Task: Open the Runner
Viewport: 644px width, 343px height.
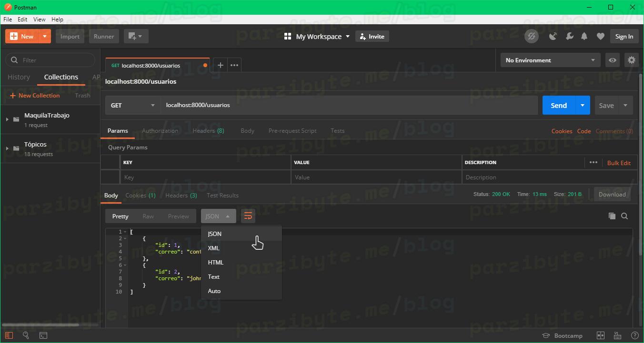Action: point(104,36)
